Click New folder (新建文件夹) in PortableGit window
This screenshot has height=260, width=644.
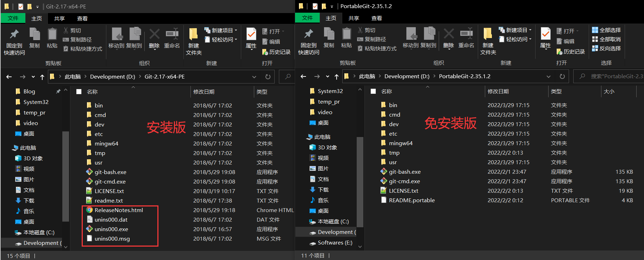pos(488,41)
